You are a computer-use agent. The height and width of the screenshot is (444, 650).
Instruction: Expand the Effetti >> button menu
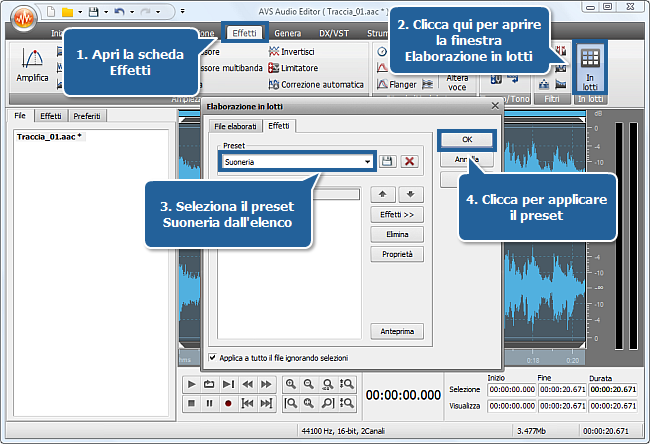(x=397, y=214)
